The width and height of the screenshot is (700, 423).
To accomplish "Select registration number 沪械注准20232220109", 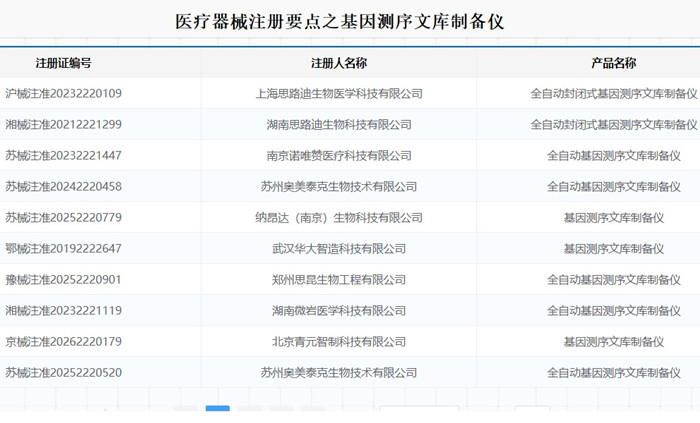I will [63, 93].
